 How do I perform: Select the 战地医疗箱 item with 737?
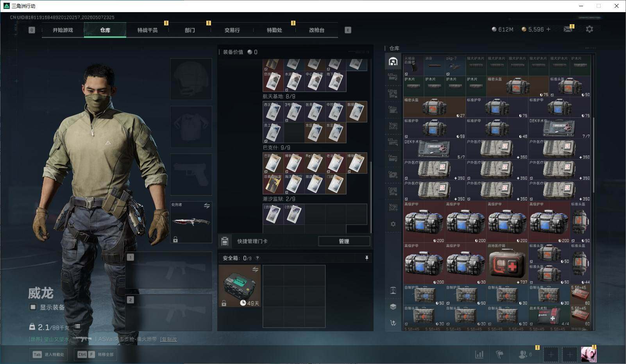tap(508, 264)
